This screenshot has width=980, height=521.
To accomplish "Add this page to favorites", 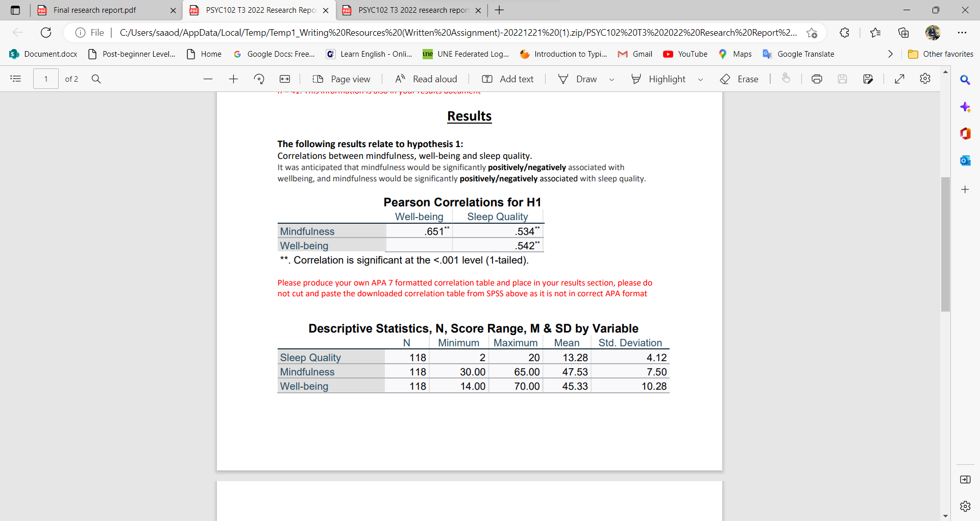I will [812, 33].
